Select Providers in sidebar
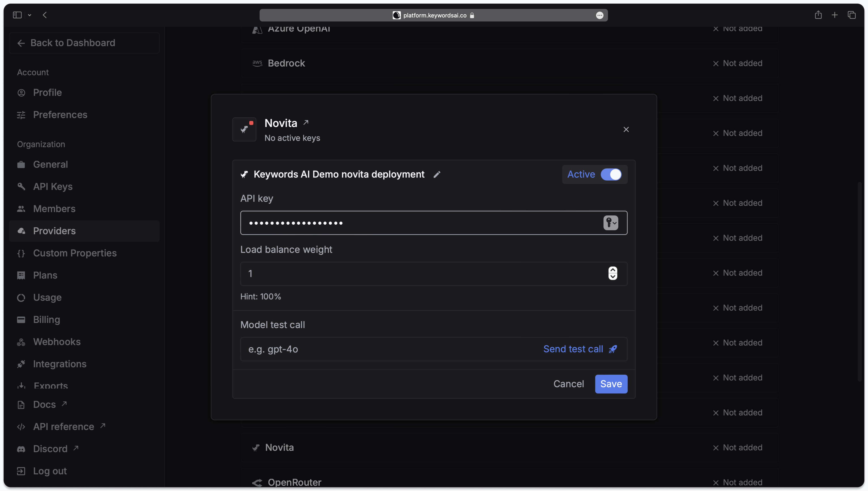This screenshot has width=868, height=491. click(84, 231)
